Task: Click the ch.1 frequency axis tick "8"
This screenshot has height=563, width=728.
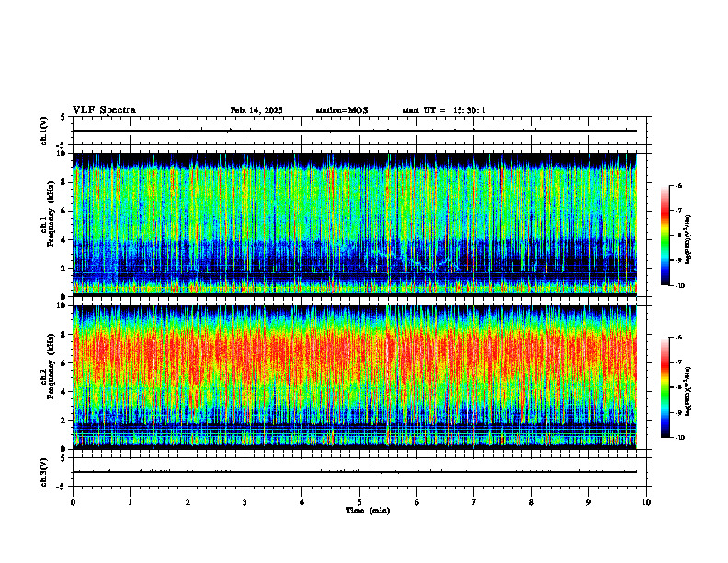Action: pyautogui.click(x=65, y=182)
